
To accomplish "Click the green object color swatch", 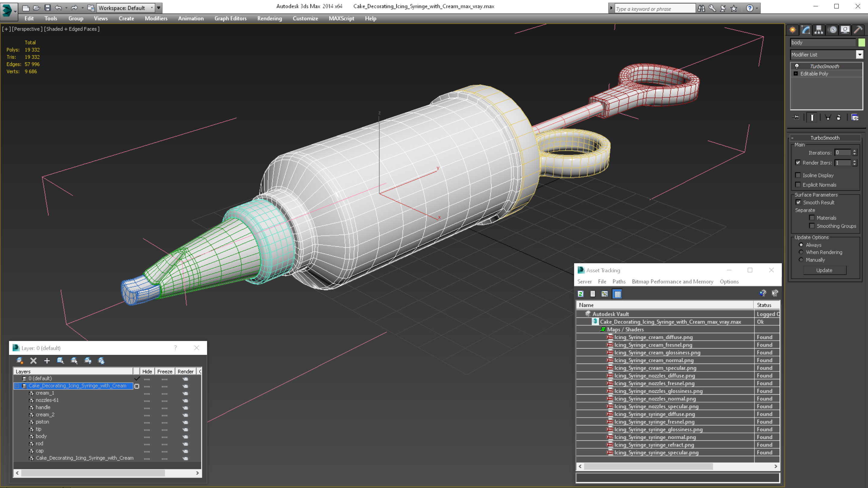I will [862, 42].
